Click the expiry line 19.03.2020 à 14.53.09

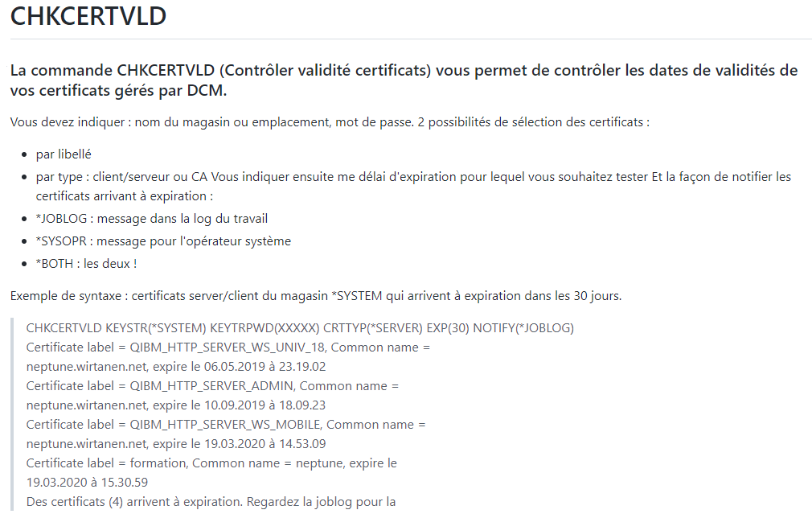(176, 444)
